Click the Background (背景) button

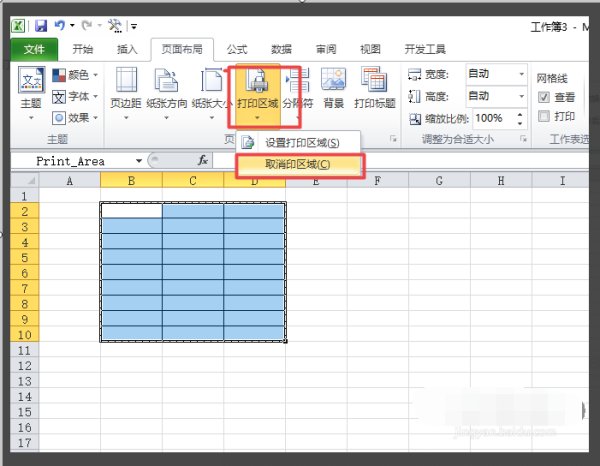tap(333, 89)
